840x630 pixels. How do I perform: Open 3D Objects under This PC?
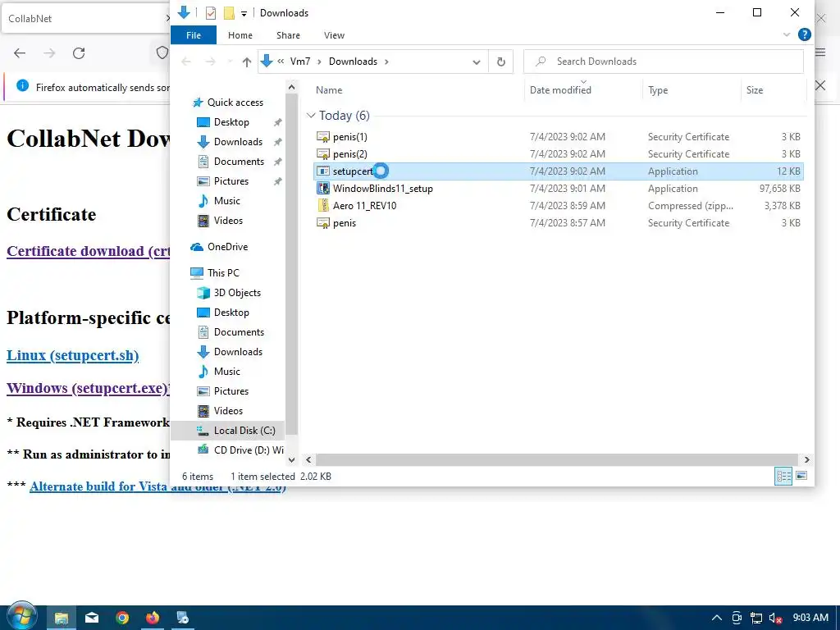coord(237,293)
